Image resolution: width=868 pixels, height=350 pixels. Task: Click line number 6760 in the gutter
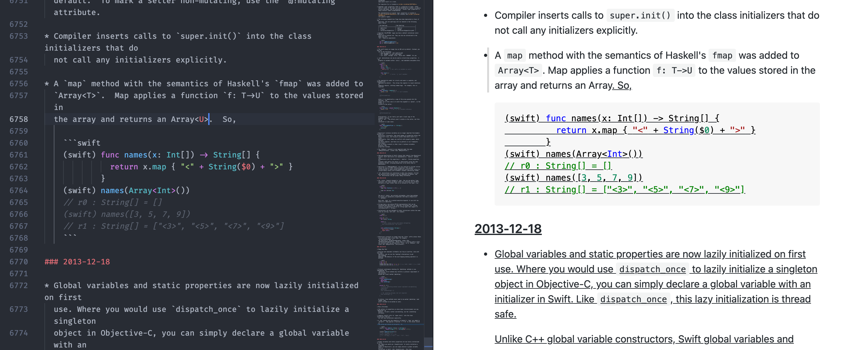(18, 143)
